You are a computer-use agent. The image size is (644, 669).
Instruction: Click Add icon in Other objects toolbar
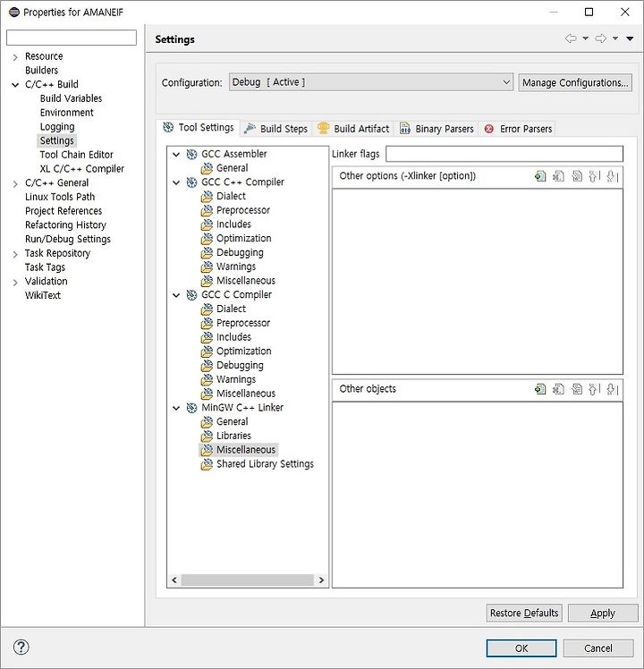tap(540, 389)
